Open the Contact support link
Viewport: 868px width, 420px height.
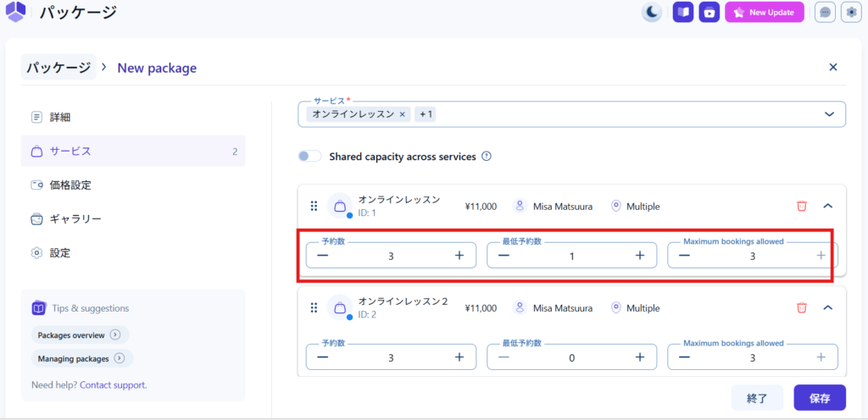click(113, 384)
